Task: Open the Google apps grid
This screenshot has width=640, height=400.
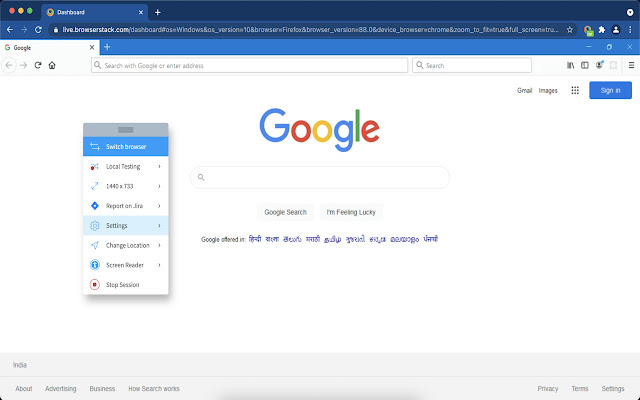Action: [575, 90]
